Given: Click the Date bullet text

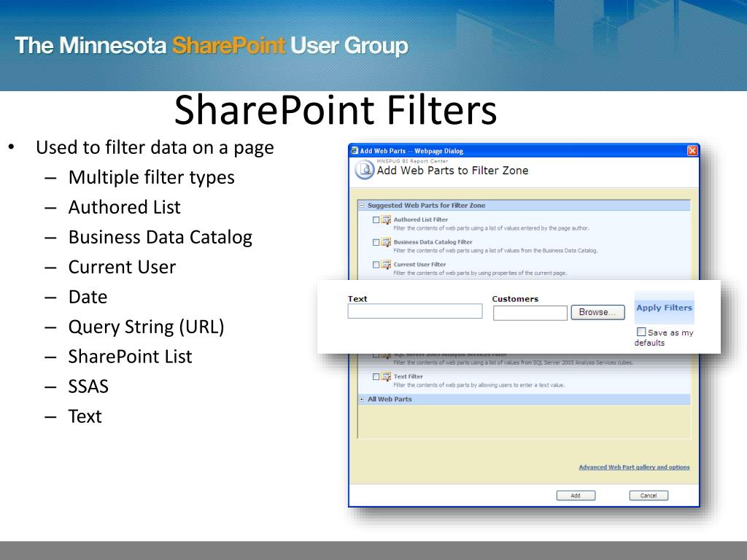Looking at the screenshot, I should click(88, 297).
